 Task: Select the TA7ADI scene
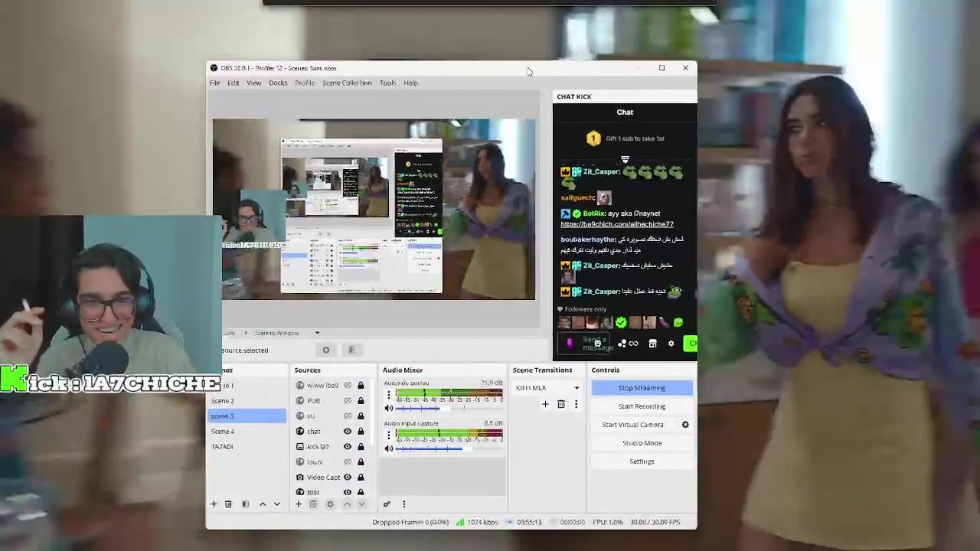click(x=247, y=446)
